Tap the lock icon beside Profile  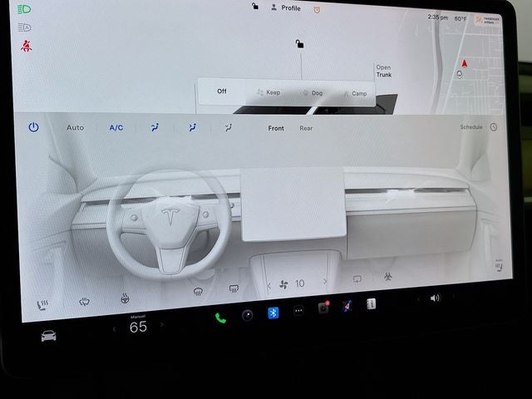(255, 6)
